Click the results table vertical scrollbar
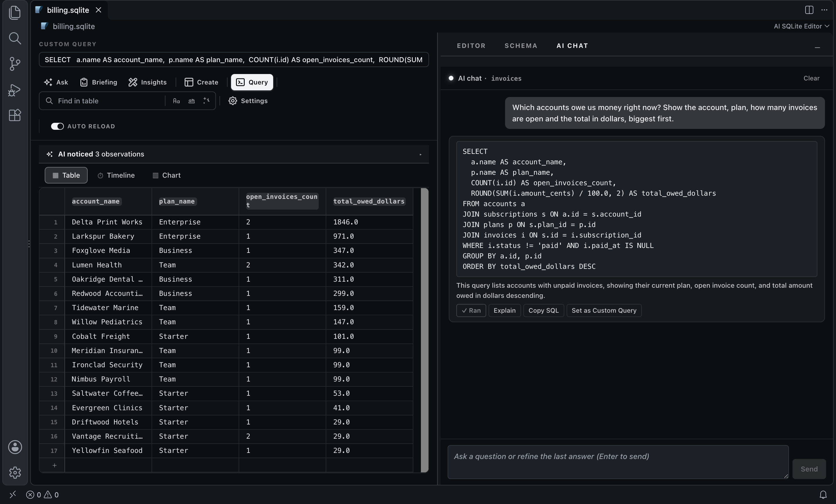Image resolution: width=836 pixels, height=504 pixels. [424, 330]
